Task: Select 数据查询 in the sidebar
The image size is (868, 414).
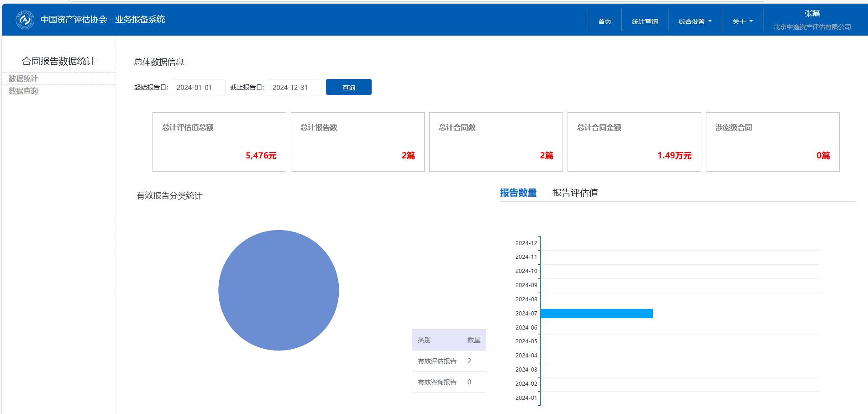Action: pyautogui.click(x=23, y=91)
